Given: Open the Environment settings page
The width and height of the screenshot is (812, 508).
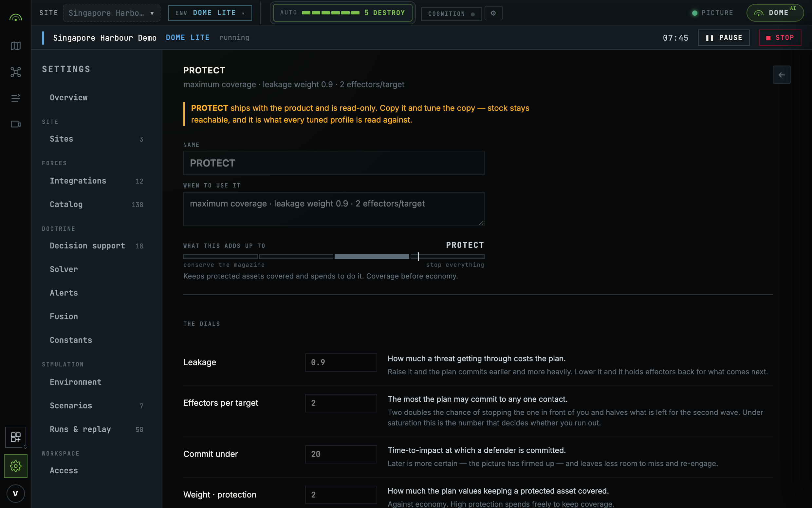Looking at the screenshot, I should coord(96,382).
